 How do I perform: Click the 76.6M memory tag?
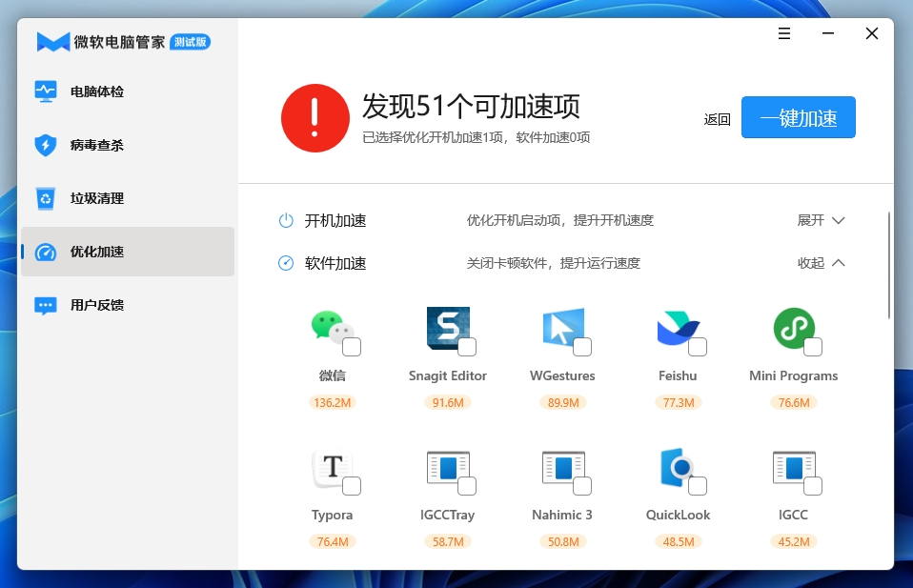point(794,403)
